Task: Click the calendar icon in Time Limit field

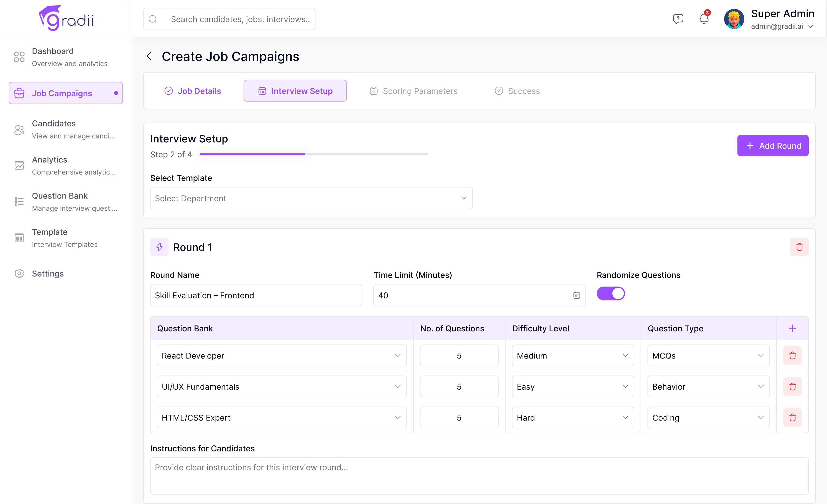Action: click(576, 295)
